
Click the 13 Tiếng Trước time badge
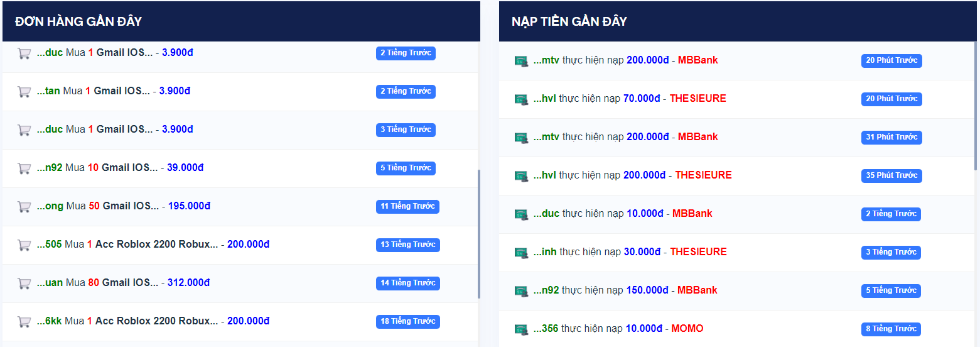click(408, 245)
